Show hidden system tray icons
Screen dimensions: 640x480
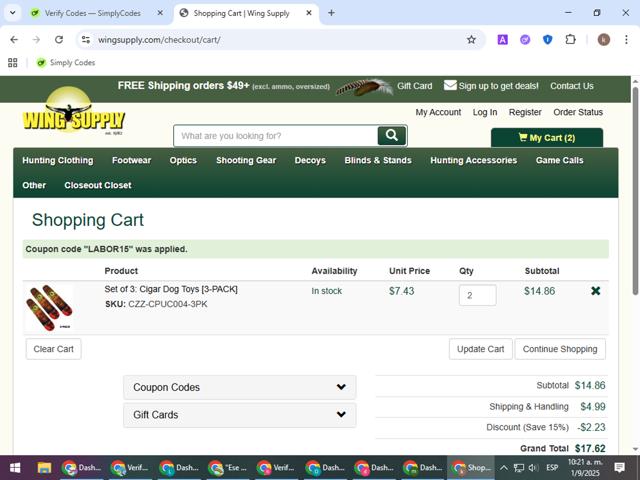point(504,468)
